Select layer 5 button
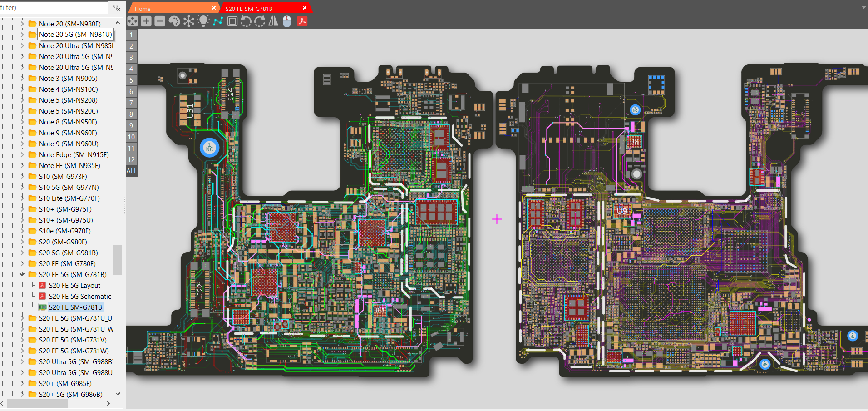868x411 pixels. (x=132, y=80)
